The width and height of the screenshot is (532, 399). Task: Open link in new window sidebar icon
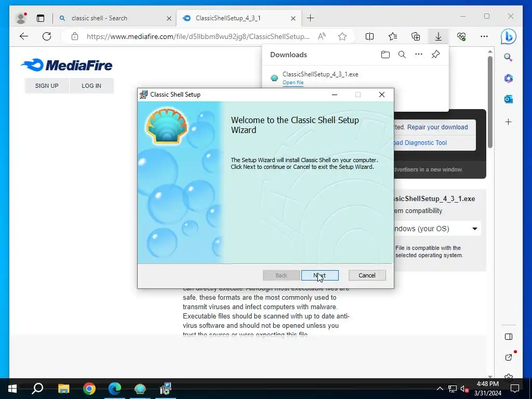point(508,357)
